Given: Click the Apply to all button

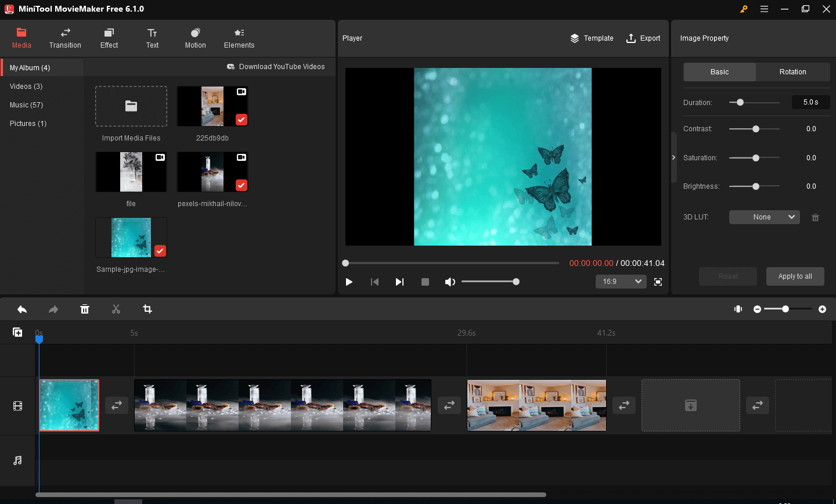Looking at the screenshot, I should [x=795, y=276].
